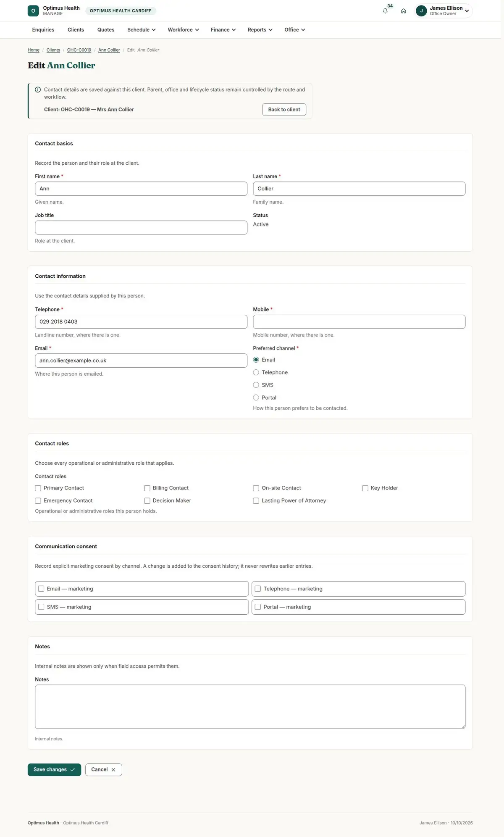Go to the Quotes menu item

pyautogui.click(x=106, y=30)
